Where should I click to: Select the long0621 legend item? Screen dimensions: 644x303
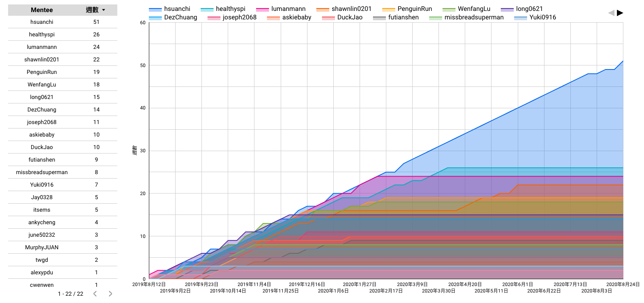coord(522,9)
